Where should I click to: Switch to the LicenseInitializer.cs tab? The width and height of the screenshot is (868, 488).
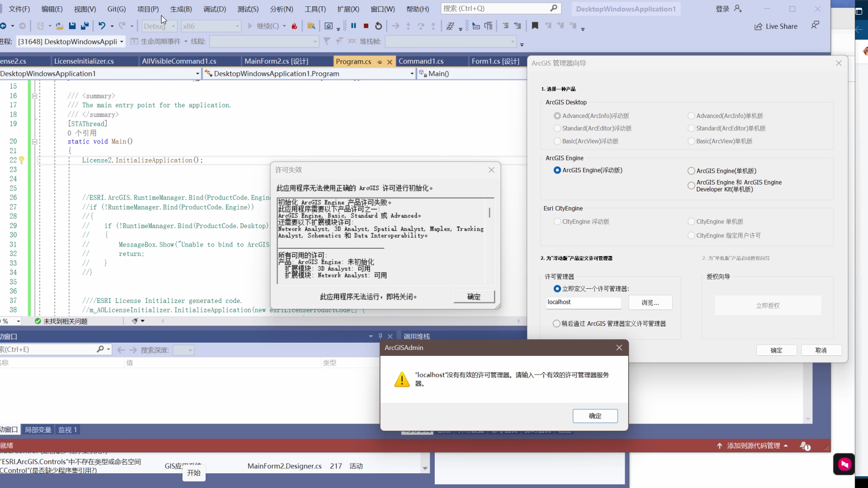pyautogui.click(x=94, y=61)
